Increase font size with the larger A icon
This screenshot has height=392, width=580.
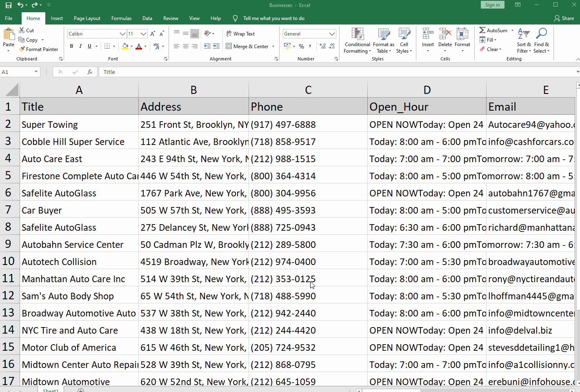coord(153,34)
